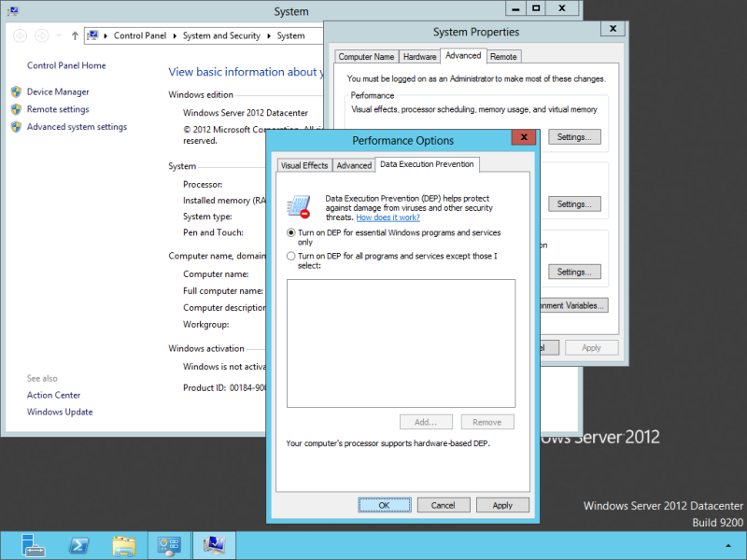Open the Hardware tab in System Properties
Image resolution: width=747 pixels, height=560 pixels.
(x=419, y=57)
